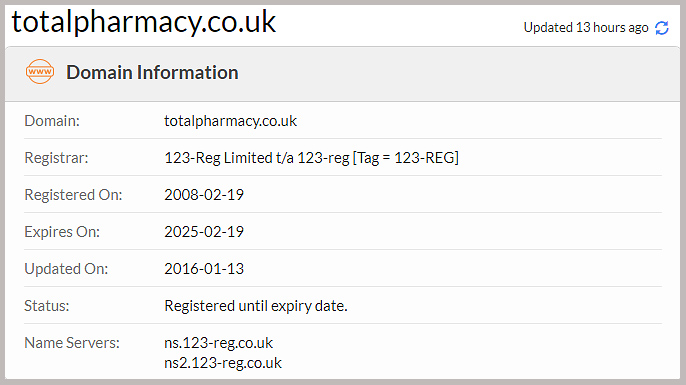Click the Domain Information heading
Screen dimensions: 686x385
click(x=152, y=72)
